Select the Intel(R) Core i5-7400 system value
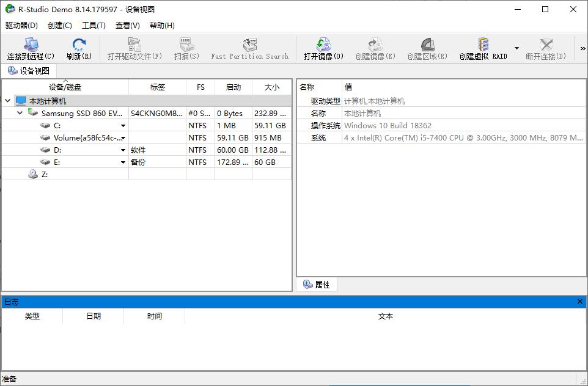 [463, 138]
